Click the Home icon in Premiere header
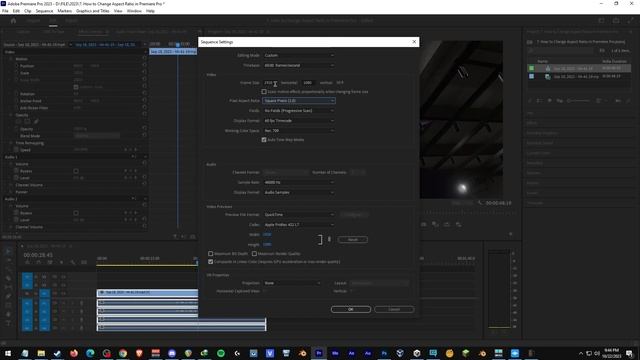640x360 pixels. 13,20
